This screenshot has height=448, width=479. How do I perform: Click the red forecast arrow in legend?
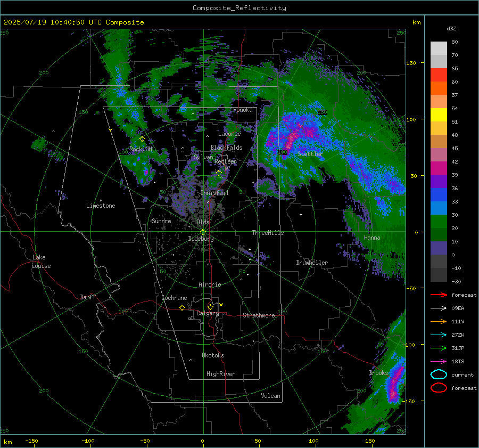pyautogui.click(x=439, y=295)
